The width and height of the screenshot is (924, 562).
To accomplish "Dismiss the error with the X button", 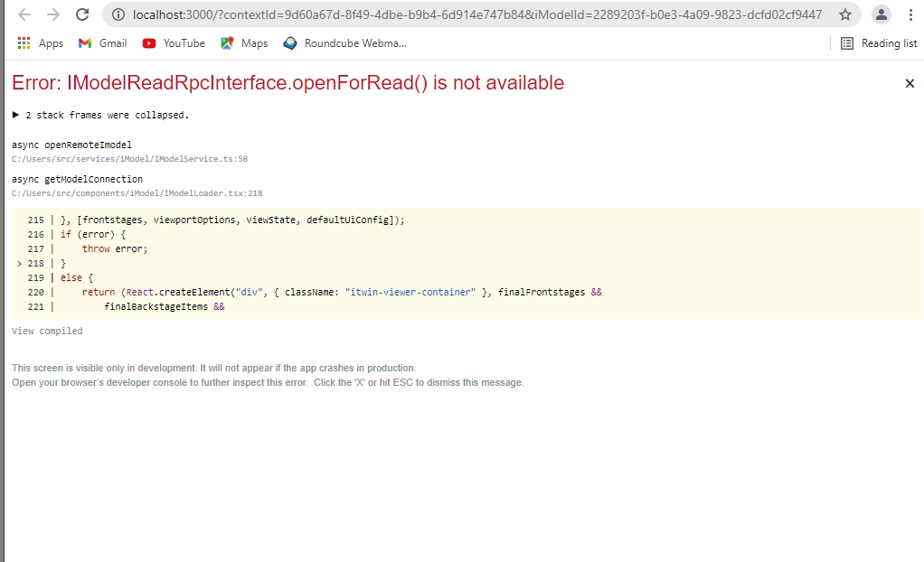I will [x=910, y=82].
